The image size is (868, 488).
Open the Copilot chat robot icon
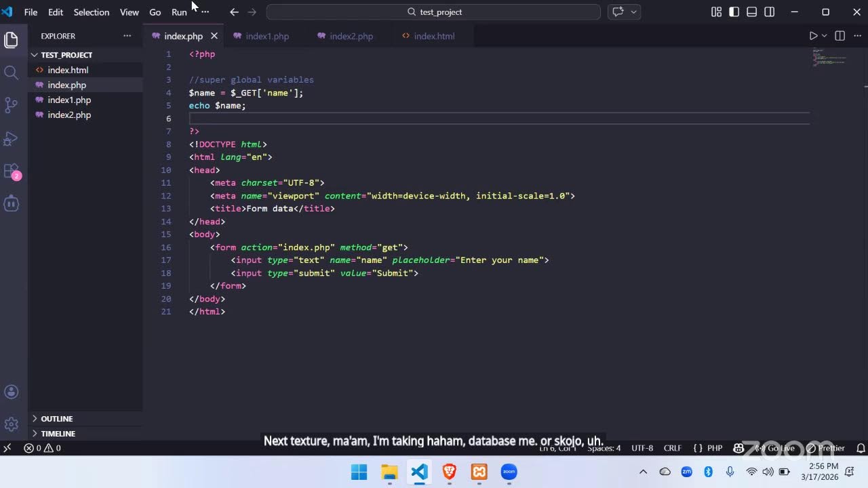(x=11, y=203)
